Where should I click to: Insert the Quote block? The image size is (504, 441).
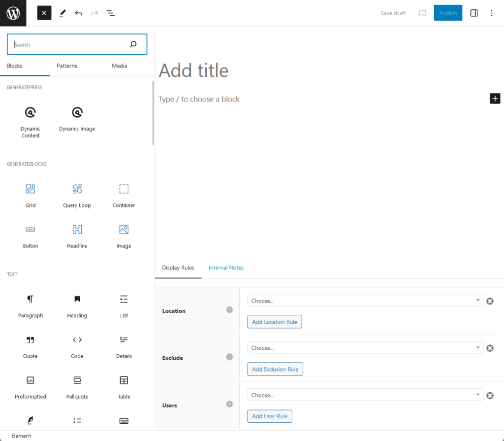pyautogui.click(x=31, y=347)
